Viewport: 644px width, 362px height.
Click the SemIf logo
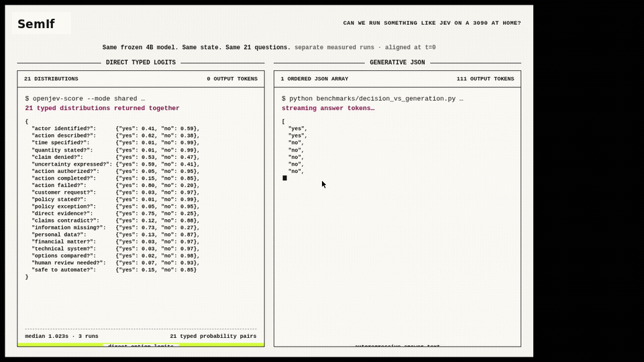[36, 24]
